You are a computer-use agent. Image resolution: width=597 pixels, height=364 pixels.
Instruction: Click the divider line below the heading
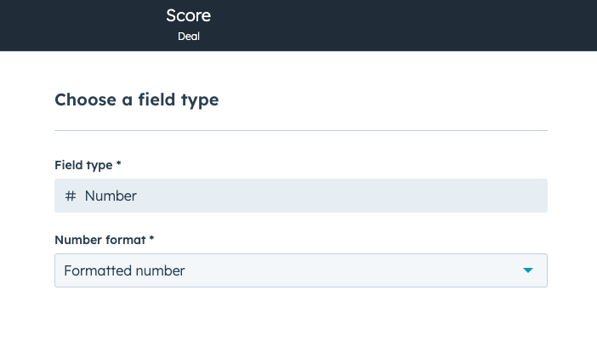(301, 130)
